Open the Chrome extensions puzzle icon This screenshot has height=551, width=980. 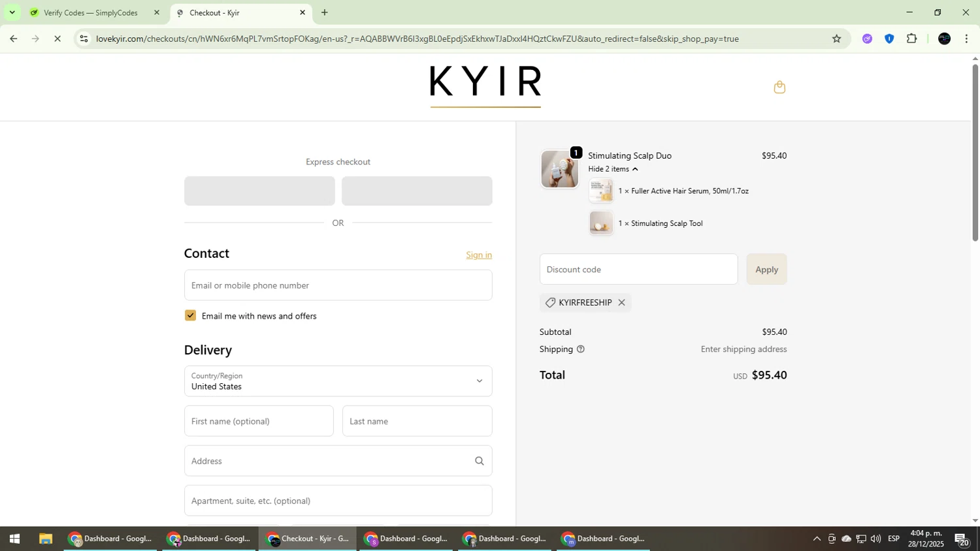click(x=912, y=39)
